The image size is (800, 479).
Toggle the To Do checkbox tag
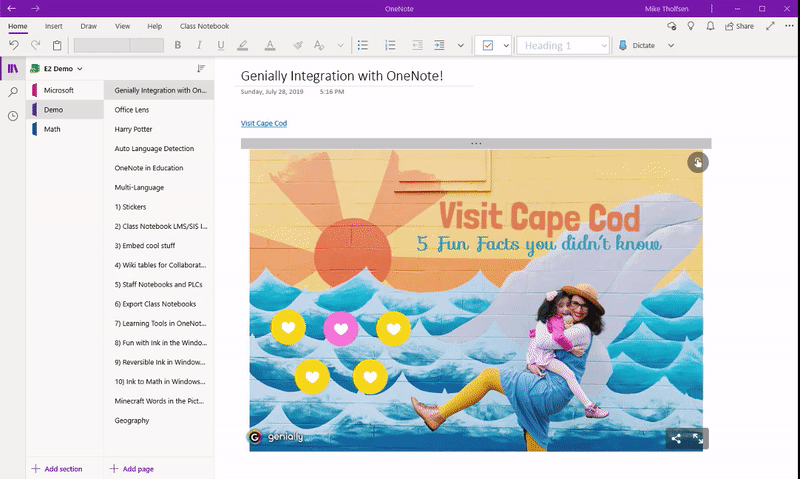488,45
